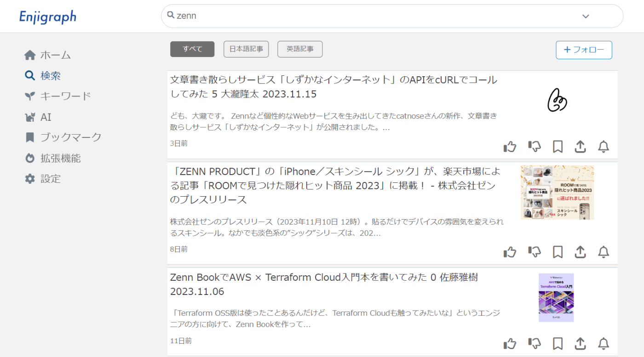
Task: Like the Terraform Cloud入門本 article
Action: point(510,344)
